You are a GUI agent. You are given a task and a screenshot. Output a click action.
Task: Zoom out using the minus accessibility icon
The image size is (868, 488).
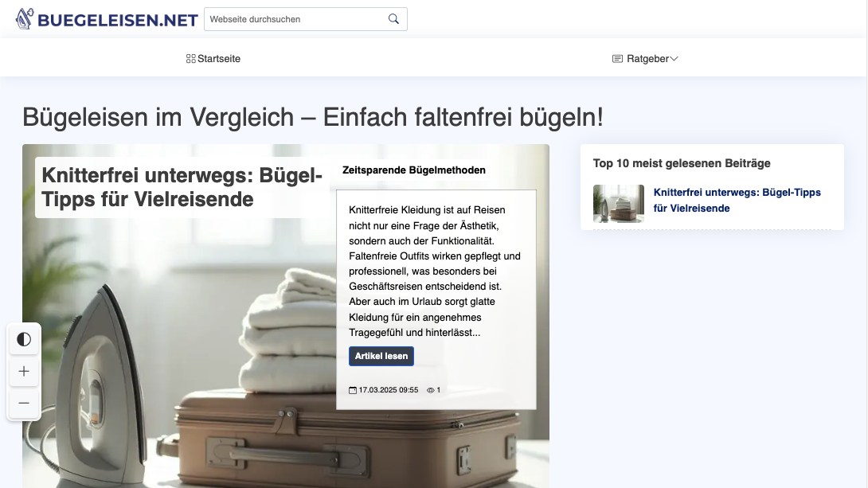click(24, 403)
